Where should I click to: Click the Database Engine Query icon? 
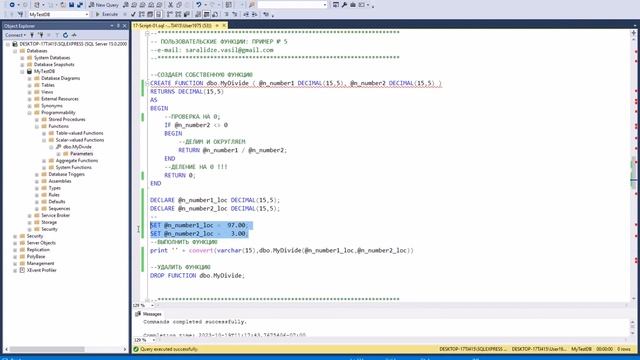tap(126, 5)
